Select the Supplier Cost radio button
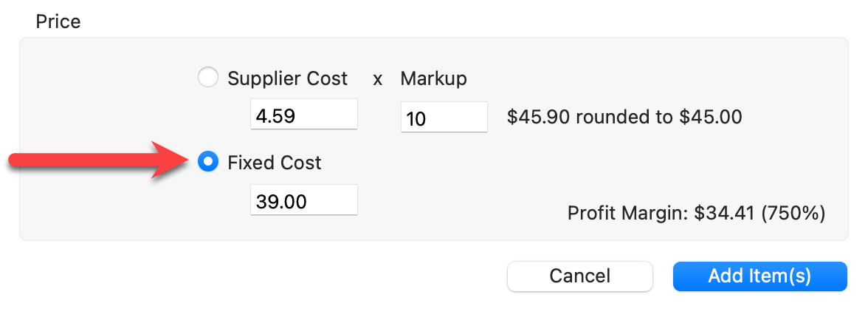868x309 pixels. pos(209,78)
